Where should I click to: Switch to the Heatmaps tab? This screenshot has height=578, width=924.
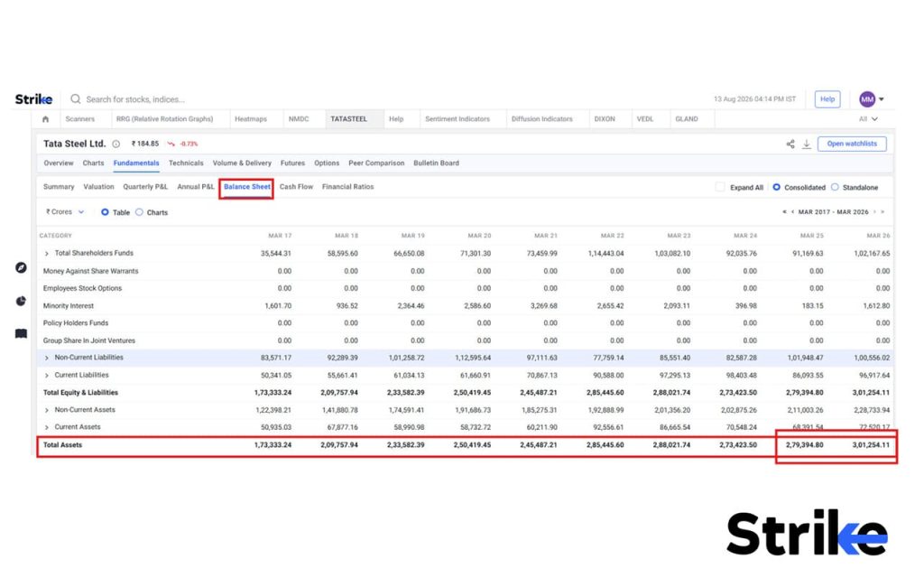251,119
